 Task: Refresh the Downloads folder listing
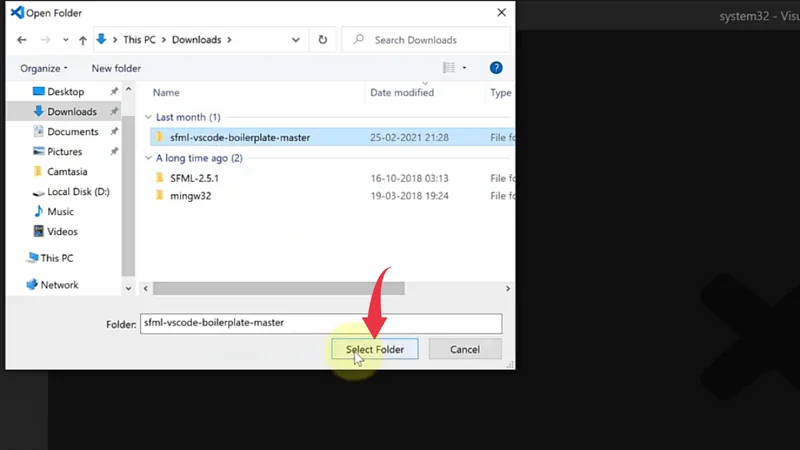[322, 40]
